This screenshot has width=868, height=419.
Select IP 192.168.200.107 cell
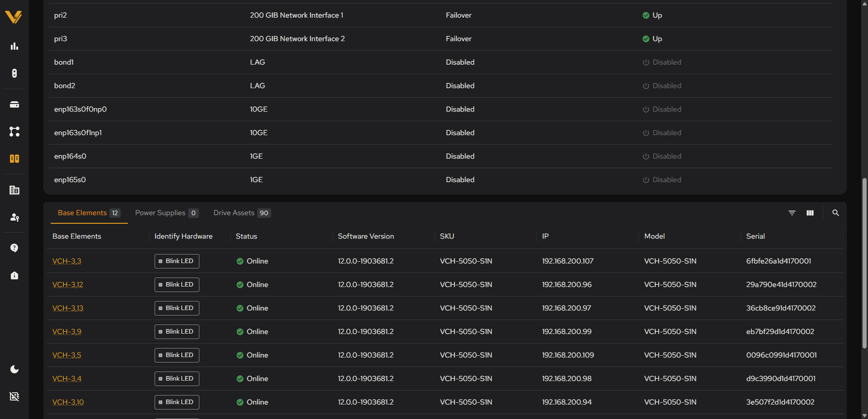[x=568, y=261]
